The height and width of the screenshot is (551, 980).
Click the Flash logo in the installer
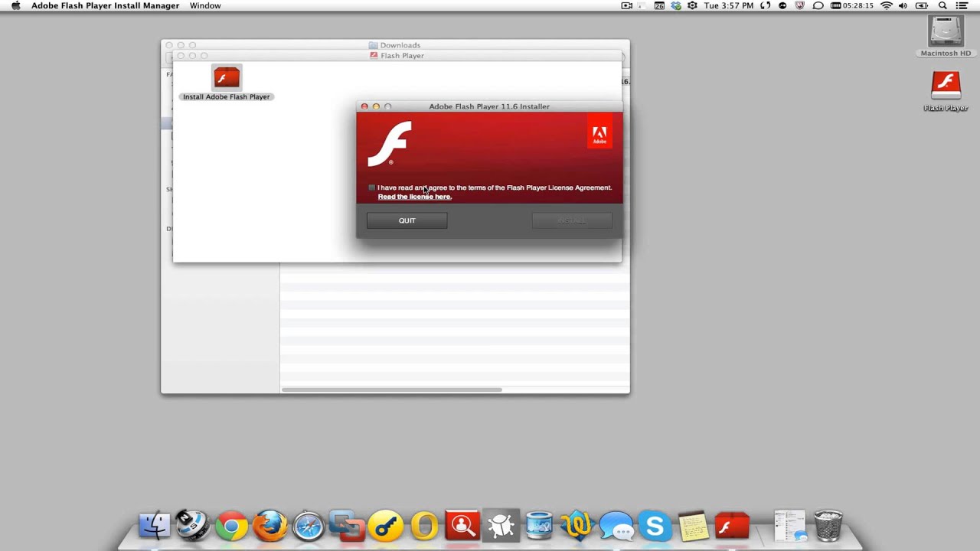coord(390,143)
